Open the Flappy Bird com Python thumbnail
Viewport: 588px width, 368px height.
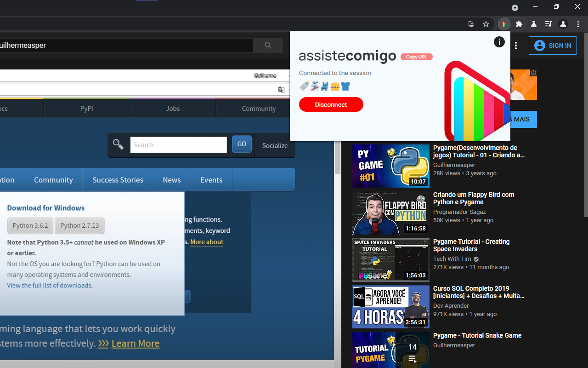391,213
